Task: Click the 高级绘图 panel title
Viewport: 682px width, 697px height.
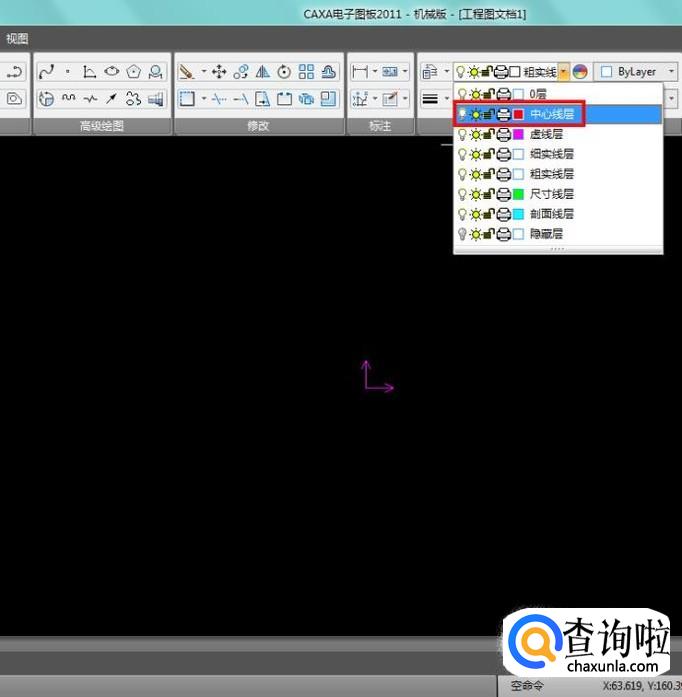Action: pos(102,126)
